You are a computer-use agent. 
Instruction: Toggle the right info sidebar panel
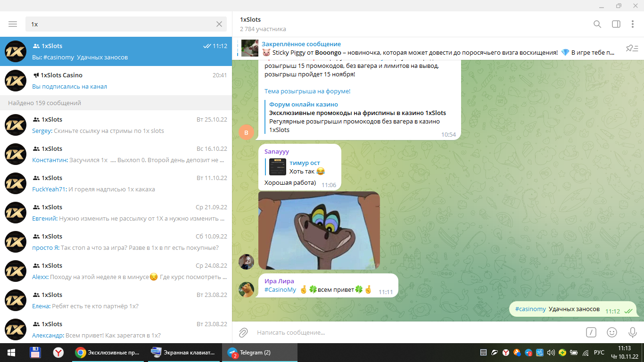pos(616,24)
